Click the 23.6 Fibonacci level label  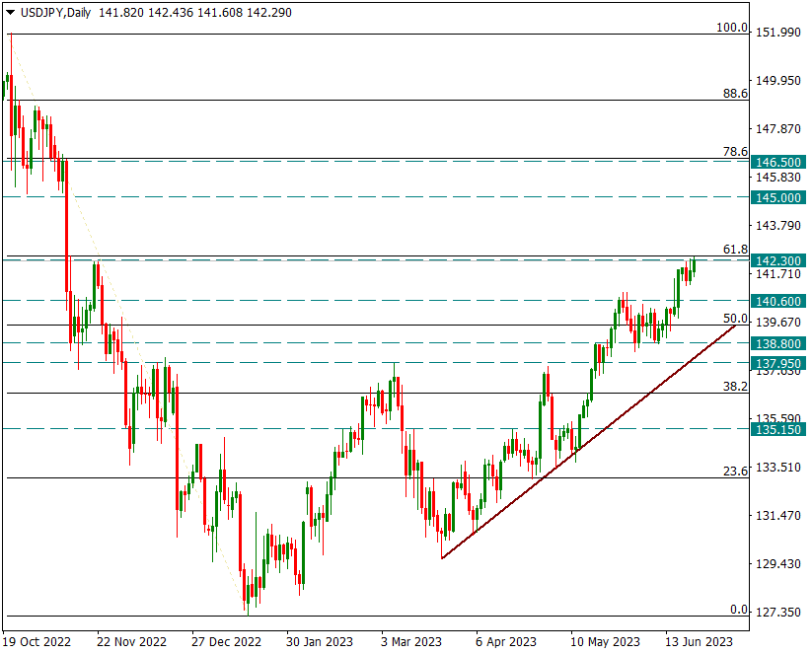(735, 471)
